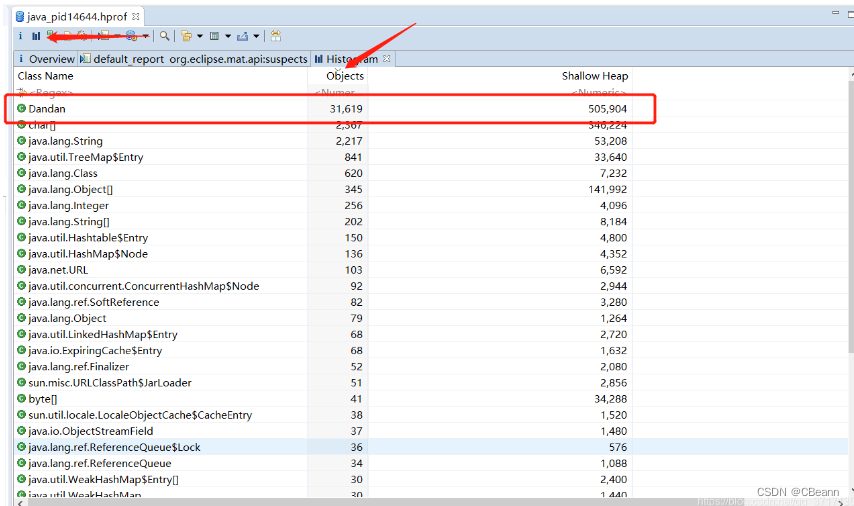Expand the export dropdown arrow

[256, 36]
